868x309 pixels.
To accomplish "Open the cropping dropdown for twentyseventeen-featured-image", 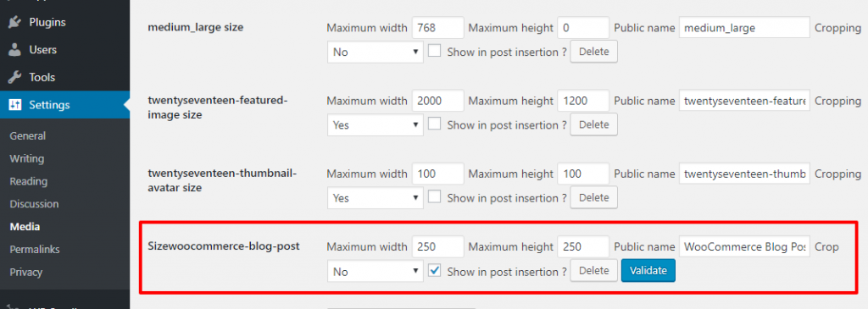I will pyautogui.click(x=376, y=125).
